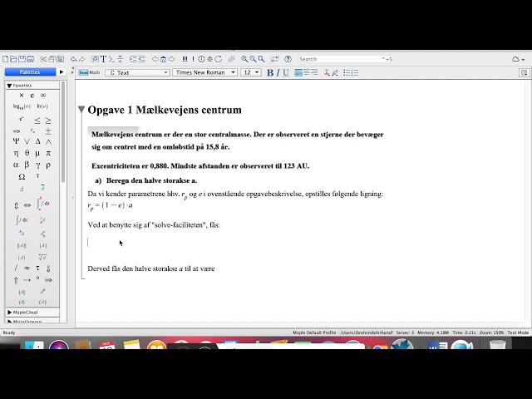532x399 pixels.
Task: Click the text 'Beregn den halve storakse a.'
Action: 151,180
